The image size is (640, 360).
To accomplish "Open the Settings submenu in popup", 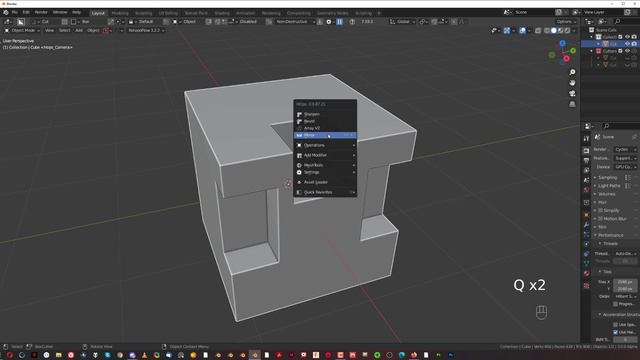I will (325, 172).
